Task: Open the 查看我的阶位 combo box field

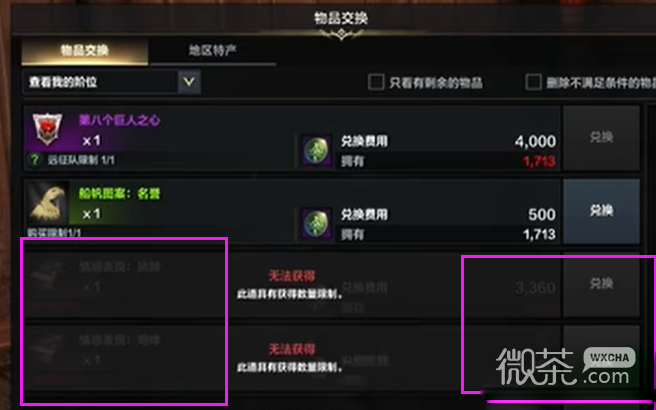Action: point(111,82)
